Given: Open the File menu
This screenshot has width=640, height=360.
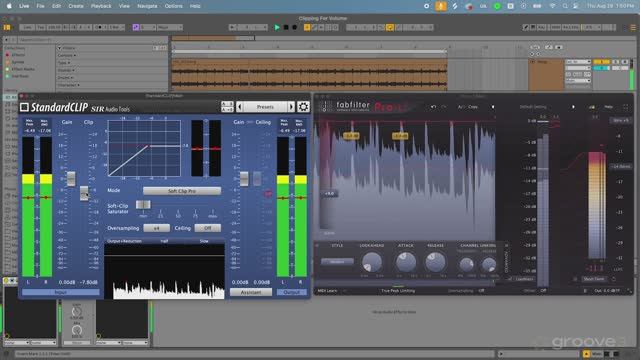Looking at the screenshot, I should (x=40, y=6).
